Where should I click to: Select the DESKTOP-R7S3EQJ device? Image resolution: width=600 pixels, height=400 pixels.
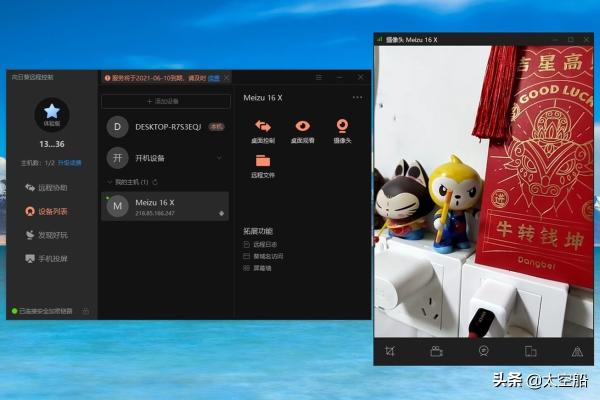[x=166, y=127]
